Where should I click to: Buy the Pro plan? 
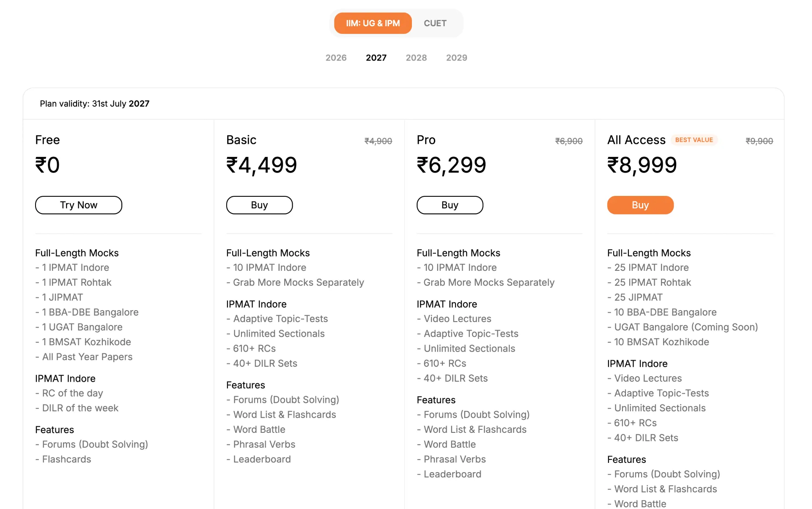coord(450,205)
